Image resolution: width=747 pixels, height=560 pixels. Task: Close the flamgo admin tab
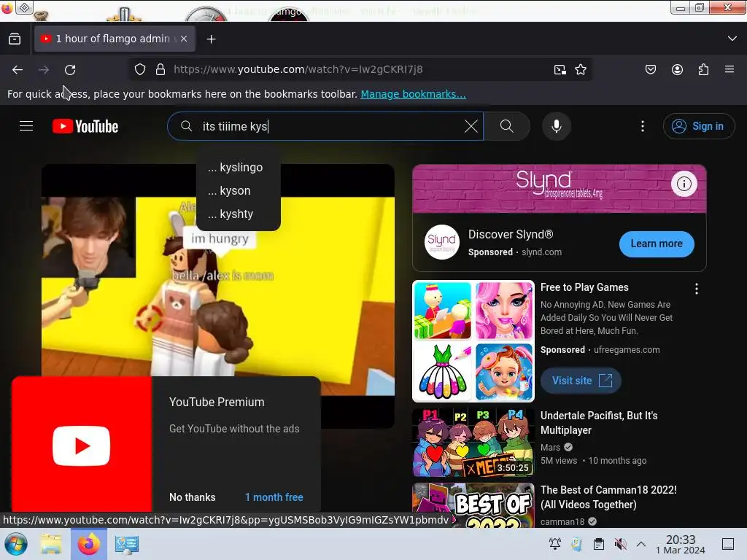pyautogui.click(x=184, y=39)
